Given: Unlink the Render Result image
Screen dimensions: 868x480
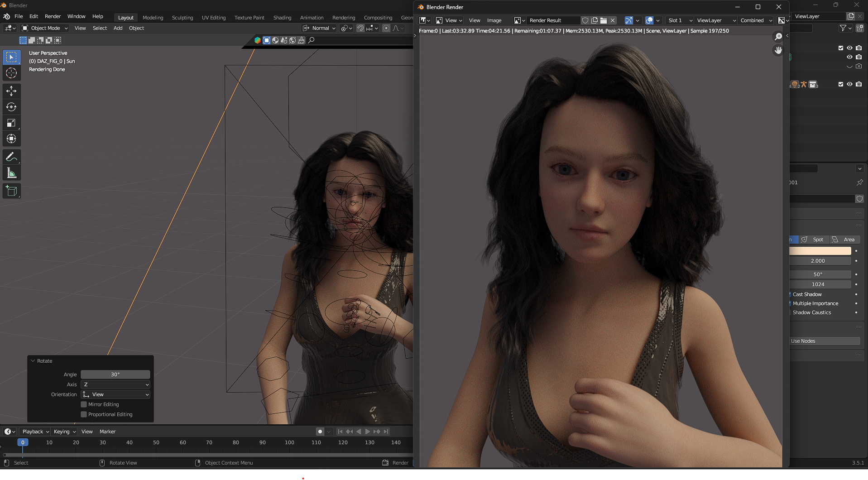Looking at the screenshot, I should [x=612, y=20].
